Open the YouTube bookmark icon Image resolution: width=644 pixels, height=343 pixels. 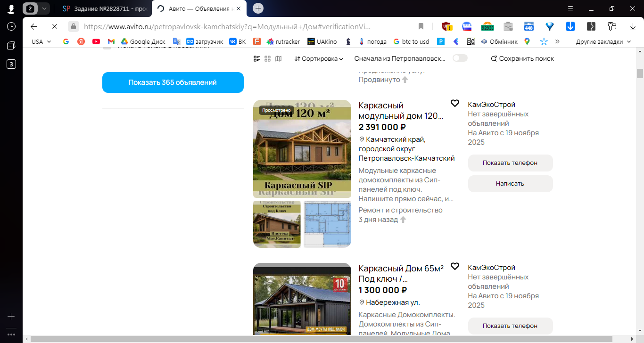click(x=96, y=41)
